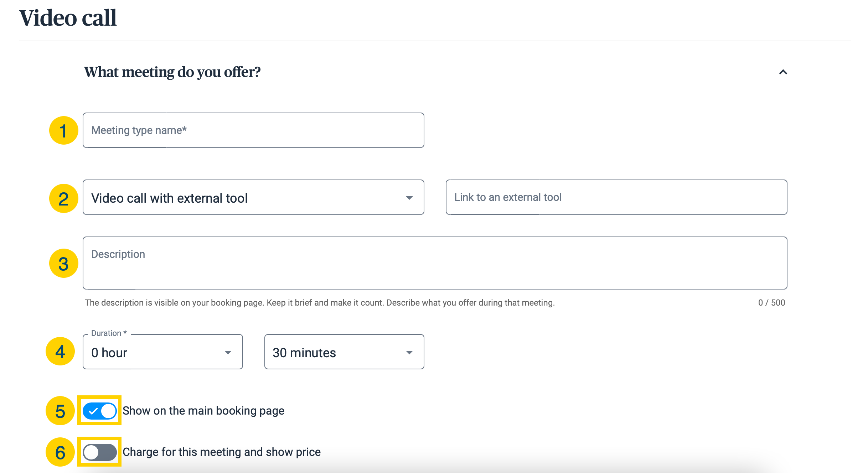
Task: Collapse the section with the chevron-up icon
Action: pos(783,72)
